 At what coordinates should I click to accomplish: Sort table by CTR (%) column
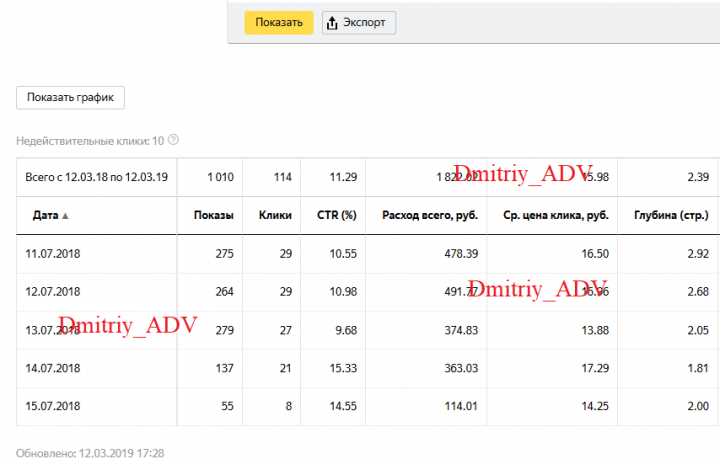[337, 215]
